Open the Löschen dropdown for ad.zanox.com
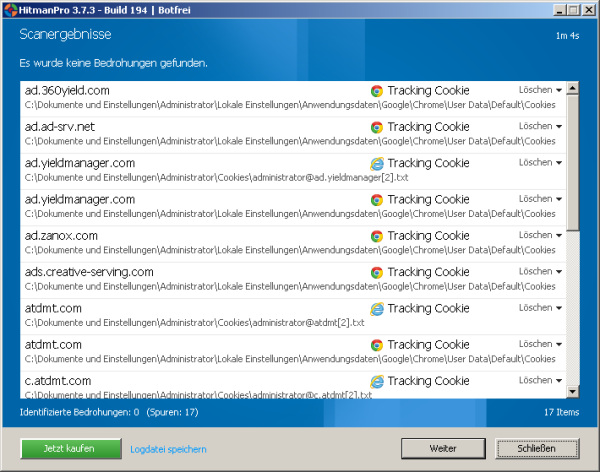Image resolution: width=600 pixels, height=472 pixels. coord(540,235)
